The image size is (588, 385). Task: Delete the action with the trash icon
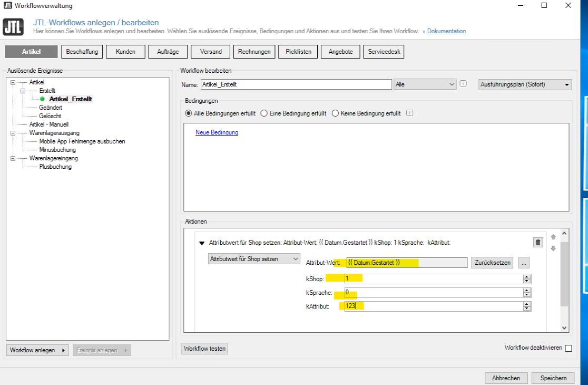click(x=538, y=243)
